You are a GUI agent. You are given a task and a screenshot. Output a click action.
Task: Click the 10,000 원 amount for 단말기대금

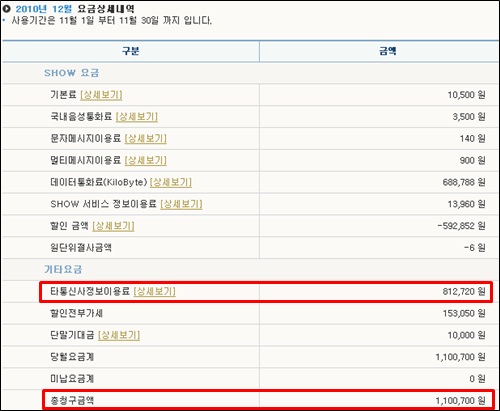click(466, 335)
